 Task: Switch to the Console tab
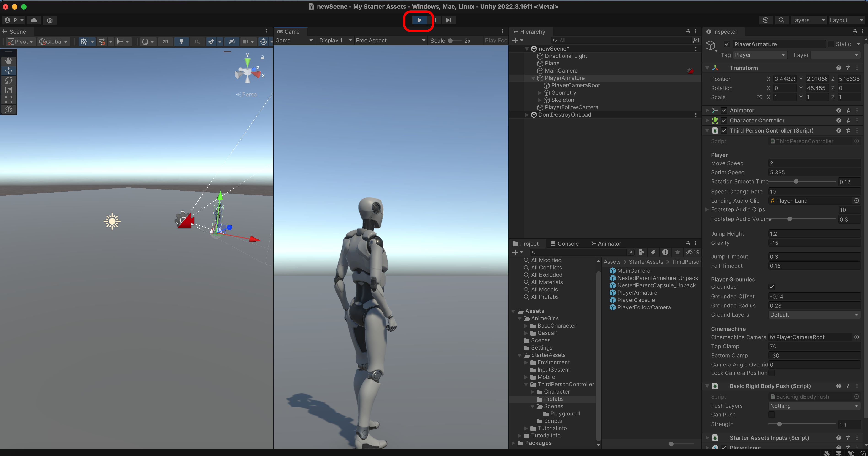[564, 243]
